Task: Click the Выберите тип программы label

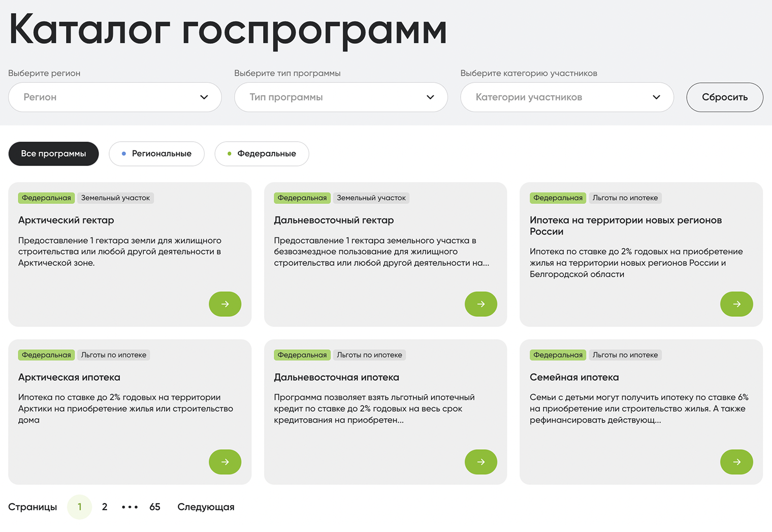Action: [287, 73]
